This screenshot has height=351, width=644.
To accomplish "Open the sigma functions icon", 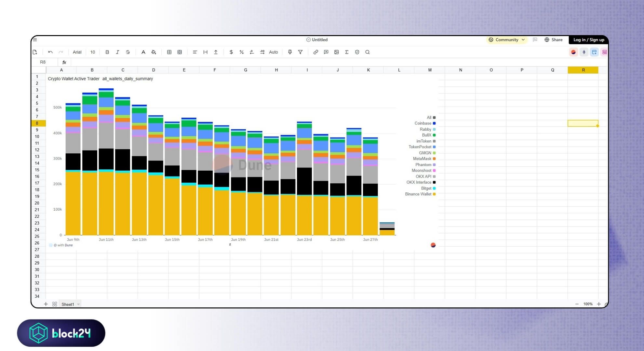I will [x=347, y=52].
